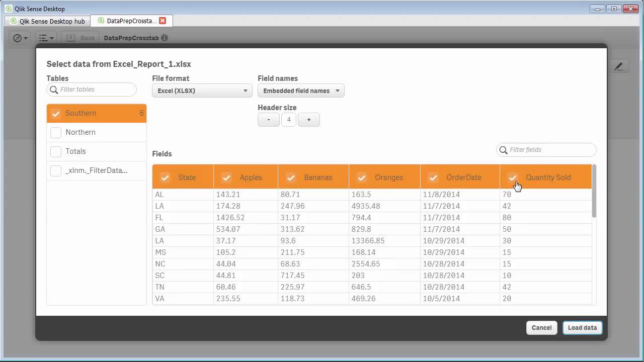Click the fields preview vertical scrollbar
Screen dimensions: 644x362
click(594, 191)
